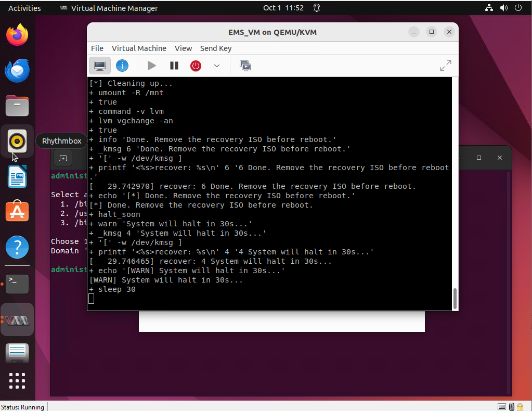Open the network status icon
The width and height of the screenshot is (532, 411).
489,8
